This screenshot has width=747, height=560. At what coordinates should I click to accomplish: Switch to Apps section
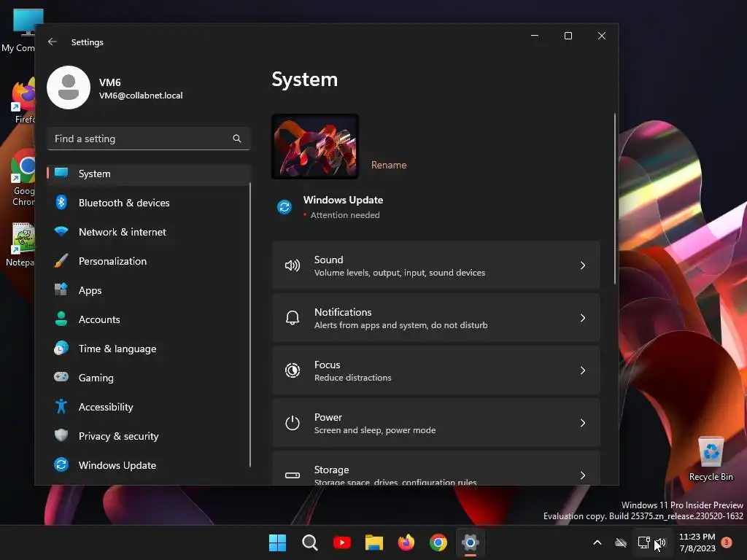pos(148,290)
